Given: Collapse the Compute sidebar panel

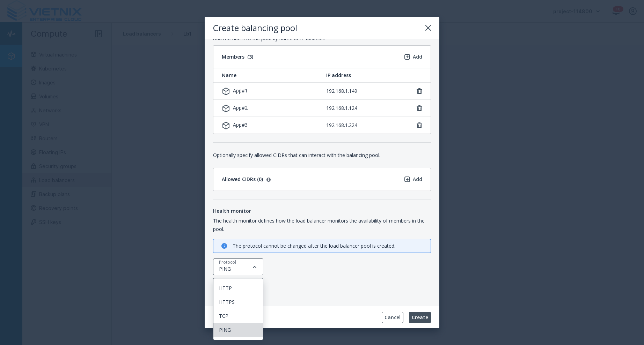Looking at the screenshot, I should (98, 34).
